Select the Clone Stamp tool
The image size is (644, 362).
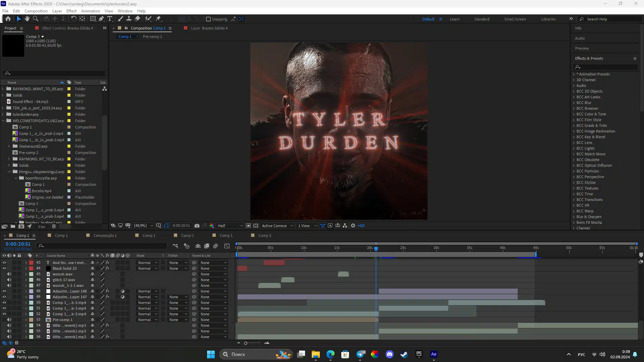point(129,19)
